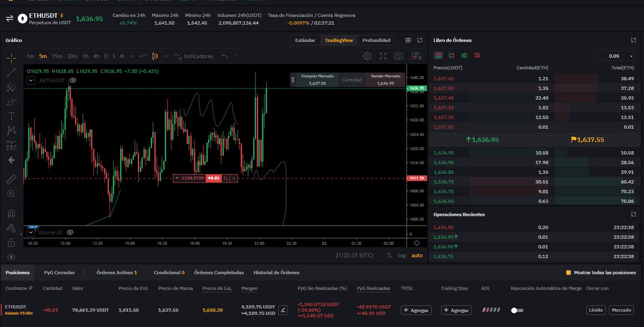The height and width of the screenshot is (327, 644).
Task: Select the zoom in magnifier tool
Action: [x=11, y=193]
